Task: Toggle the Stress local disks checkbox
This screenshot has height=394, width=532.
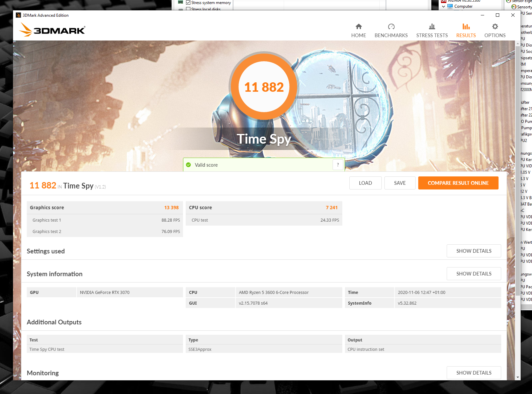Action: (188, 9)
